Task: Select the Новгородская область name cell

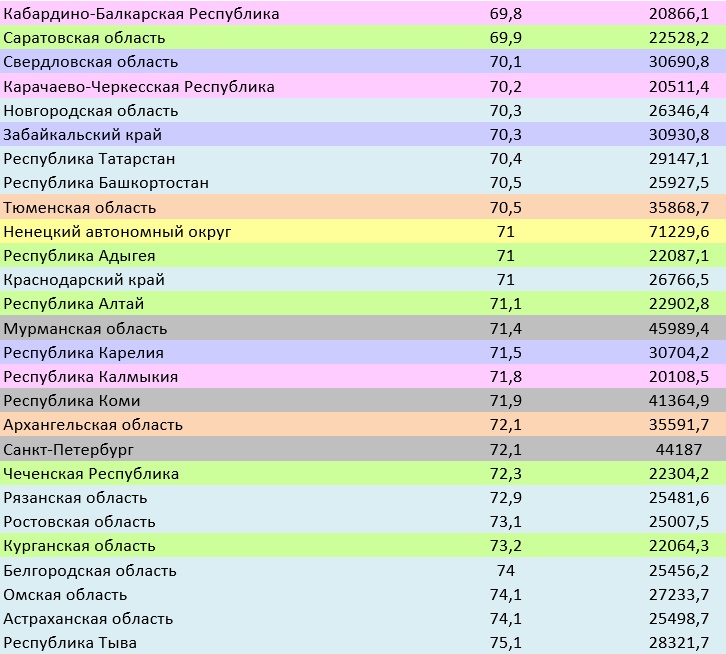Action: (x=91, y=111)
